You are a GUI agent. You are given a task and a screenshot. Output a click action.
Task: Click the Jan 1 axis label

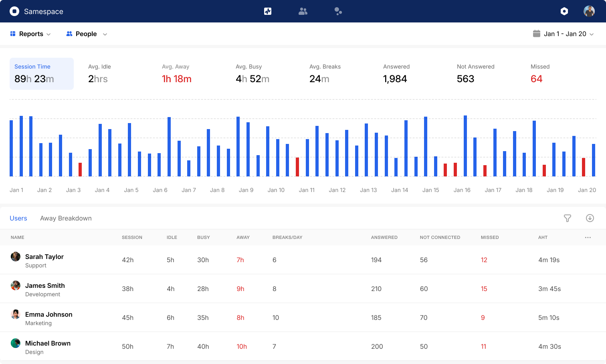(x=16, y=190)
